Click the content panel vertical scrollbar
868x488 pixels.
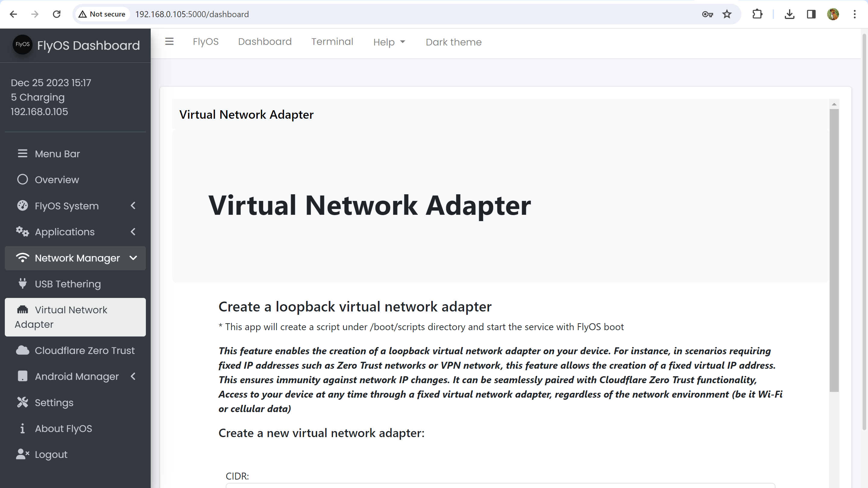pyautogui.click(x=834, y=249)
